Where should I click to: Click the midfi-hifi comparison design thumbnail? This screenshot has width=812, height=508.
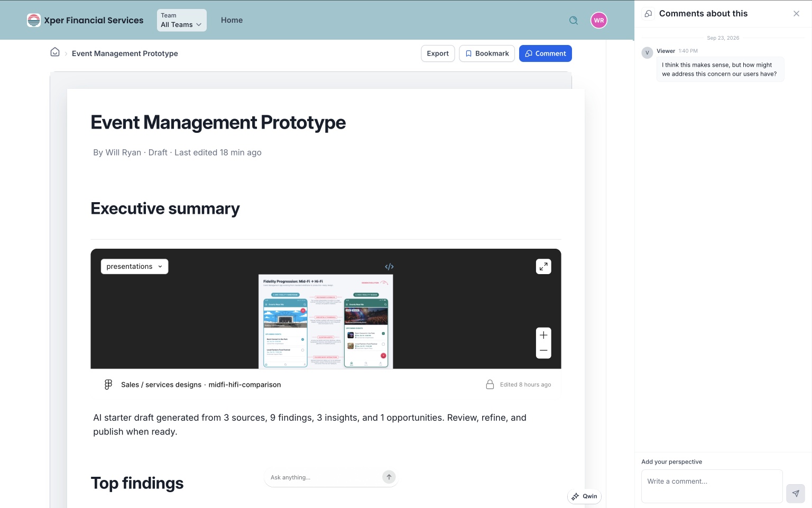pos(326,321)
